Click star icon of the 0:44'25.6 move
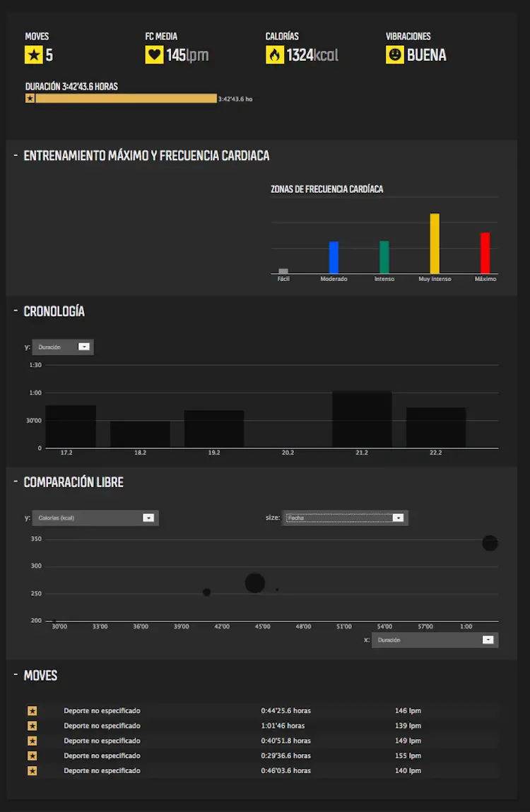This screenshot has width=530, height=812. coord(32,711)
